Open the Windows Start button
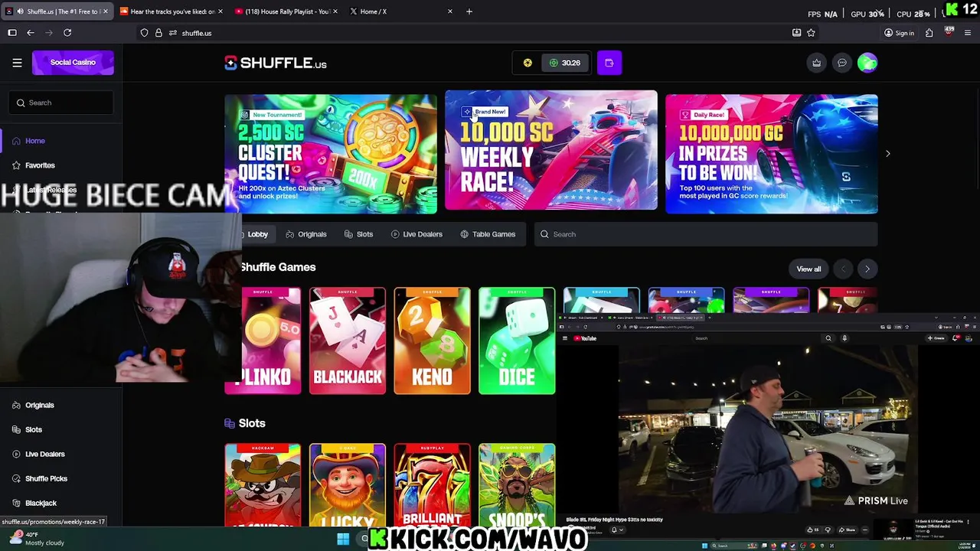 [343, 540]
